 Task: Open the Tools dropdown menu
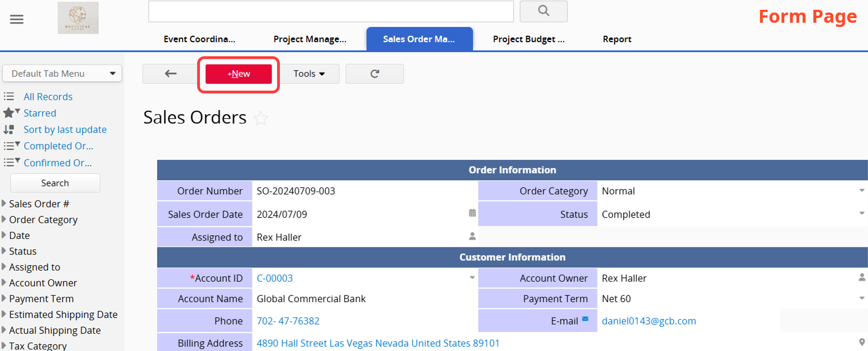pos(309,73)
